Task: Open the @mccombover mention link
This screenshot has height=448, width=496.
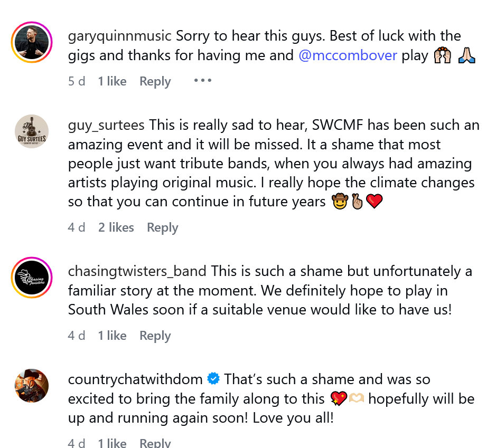Action: pyautogui.click(x=348, y=55)
